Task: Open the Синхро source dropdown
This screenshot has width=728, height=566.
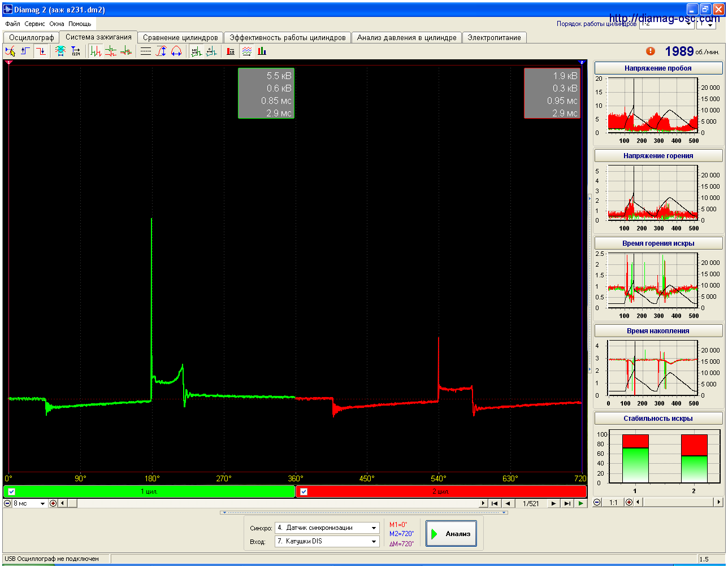Action: pos(374,528)
